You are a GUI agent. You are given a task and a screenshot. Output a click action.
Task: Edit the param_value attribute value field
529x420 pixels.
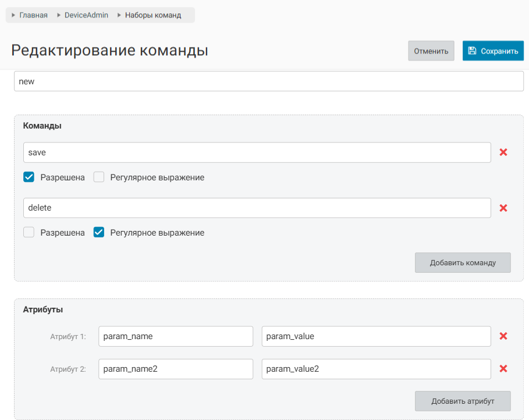pos(376,336)
